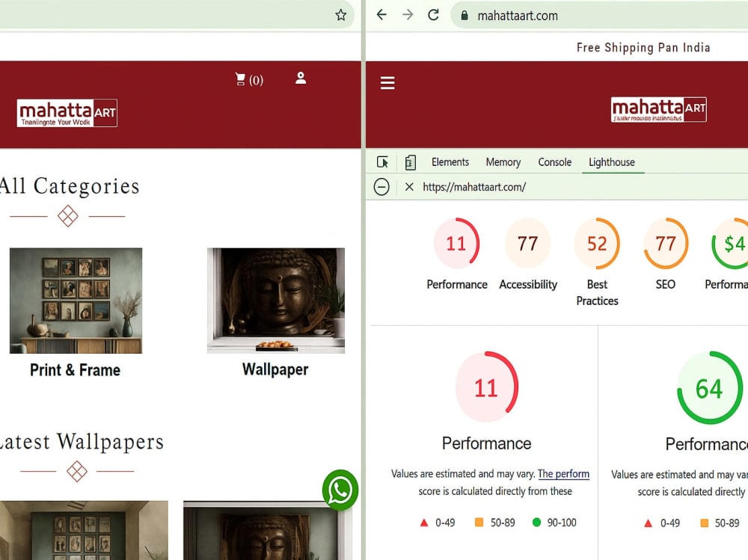Jump to SEO score 77 gauge
Screen dimensions: 748x560
tap(666, 242)
